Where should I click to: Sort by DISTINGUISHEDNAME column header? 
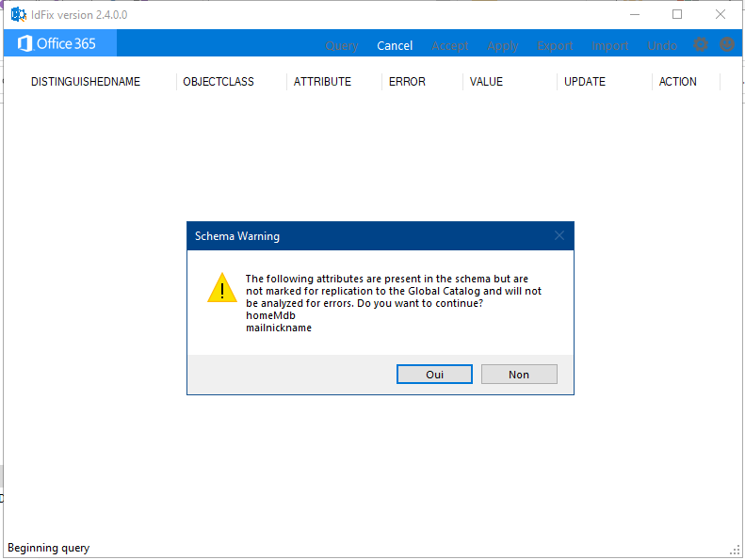coord(86,82)
